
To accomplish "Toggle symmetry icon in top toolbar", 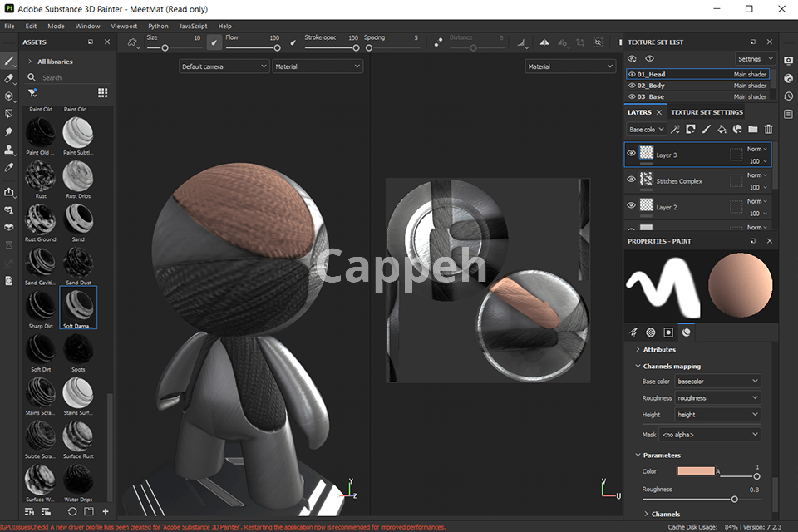I will point(544,42).
